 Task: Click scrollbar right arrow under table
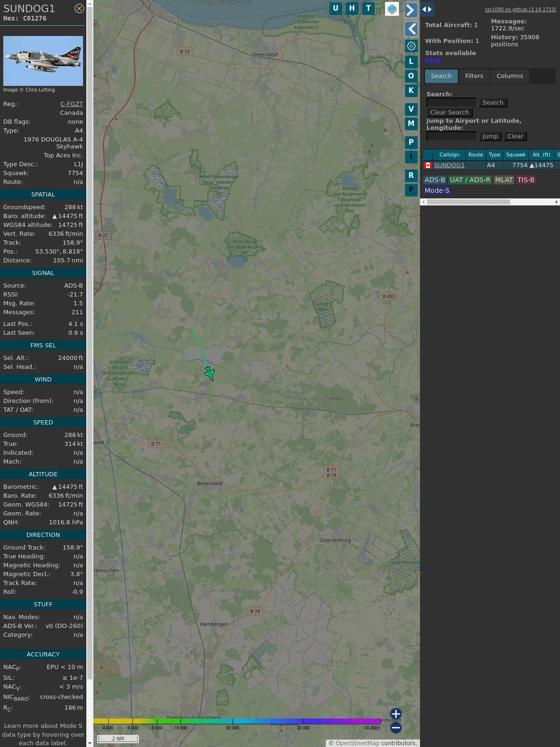click(x=556, y=202)
